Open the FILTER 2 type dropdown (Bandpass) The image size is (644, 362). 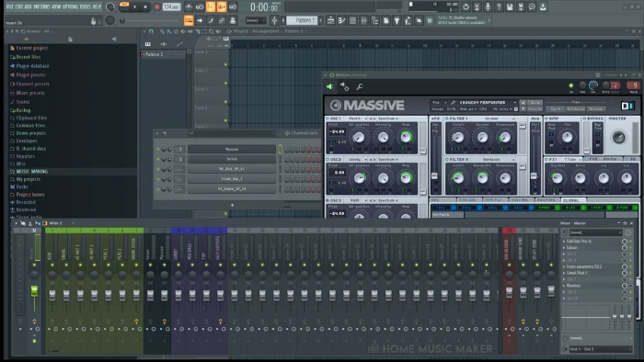tap(495, 159)
